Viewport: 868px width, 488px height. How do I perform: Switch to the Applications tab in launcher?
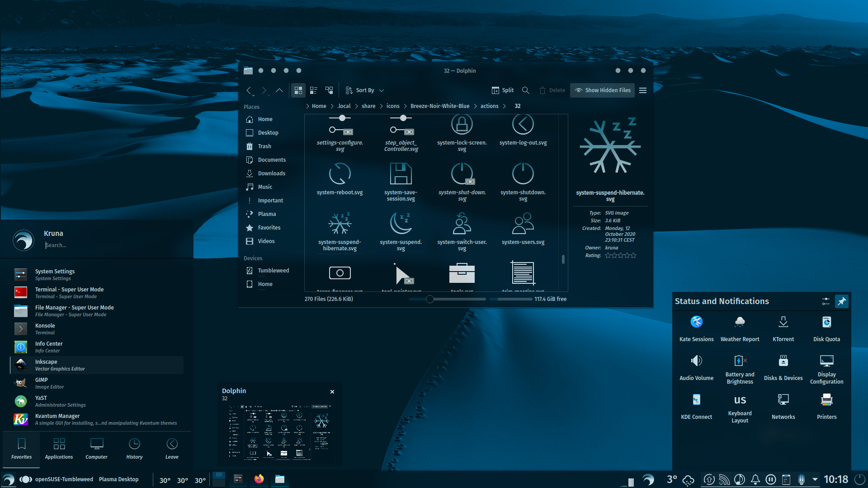coord(59,448)
